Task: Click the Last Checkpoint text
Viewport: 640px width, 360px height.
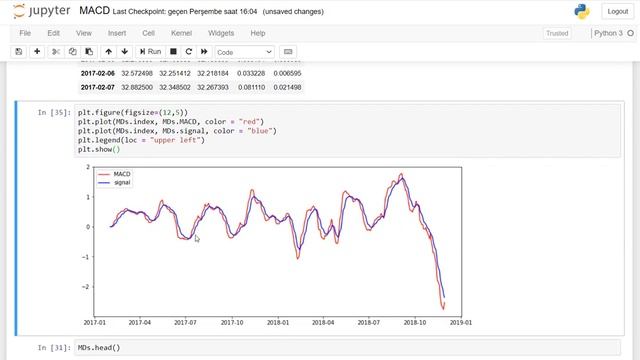Action: (185, 12)
